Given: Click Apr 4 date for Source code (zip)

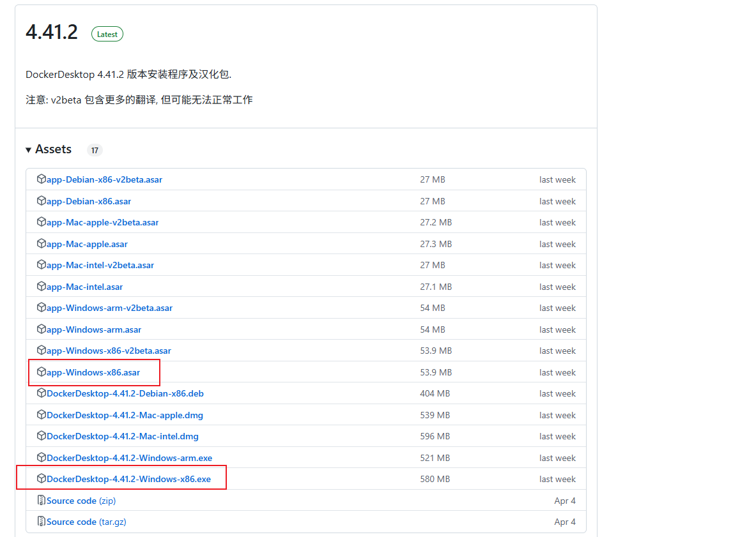Looking at the screenshot, I should 564,501.
